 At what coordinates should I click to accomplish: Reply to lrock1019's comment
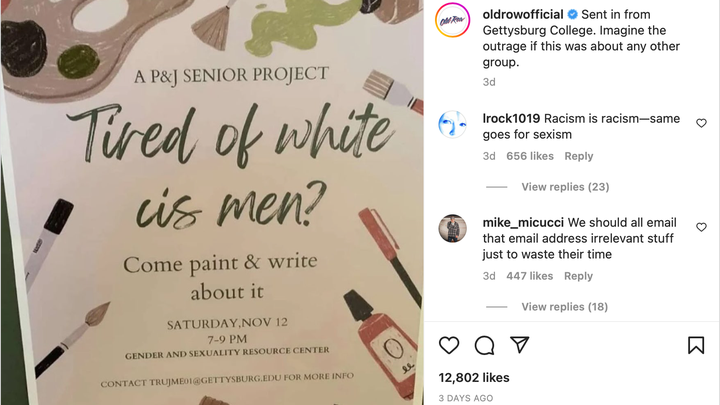(579, 156)
